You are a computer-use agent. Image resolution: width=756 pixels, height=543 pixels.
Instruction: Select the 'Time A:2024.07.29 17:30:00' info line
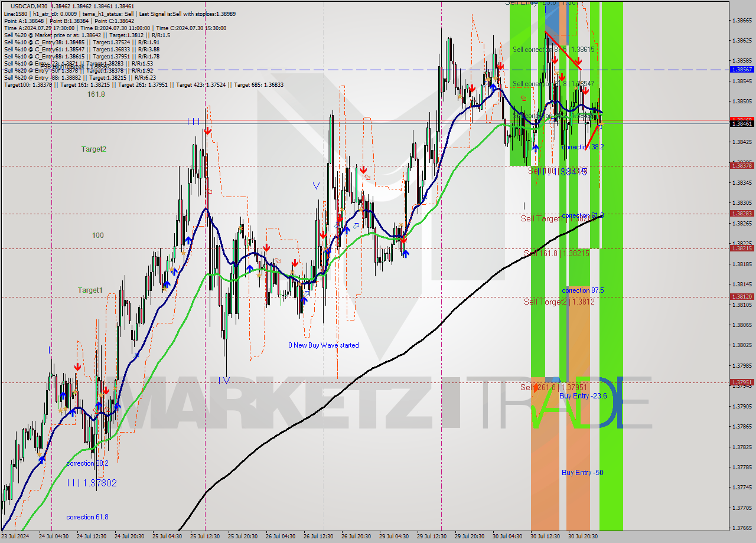coord(115,28)
